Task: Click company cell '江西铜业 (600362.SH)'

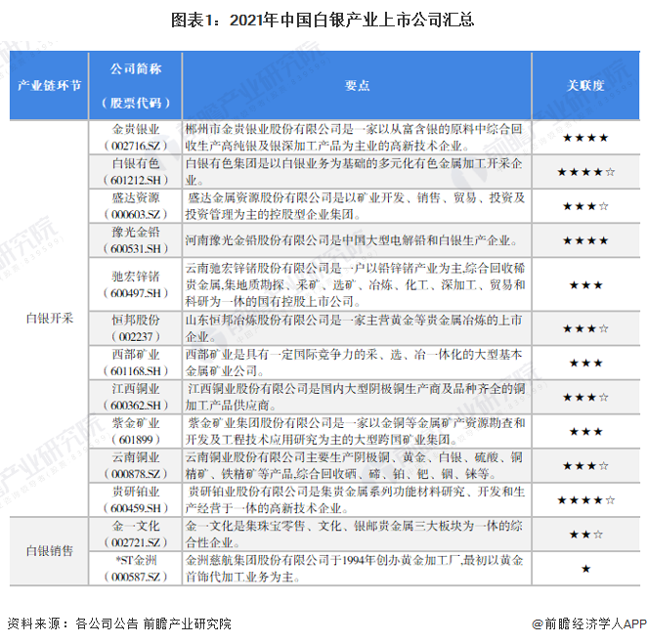Action: tap(135, 397)
